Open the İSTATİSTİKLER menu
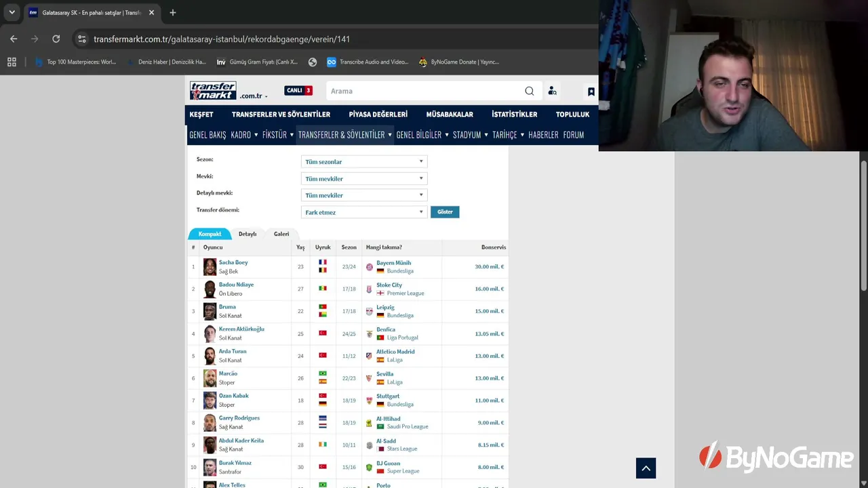This screenshot has width=868, height=488. pos(515,115)
